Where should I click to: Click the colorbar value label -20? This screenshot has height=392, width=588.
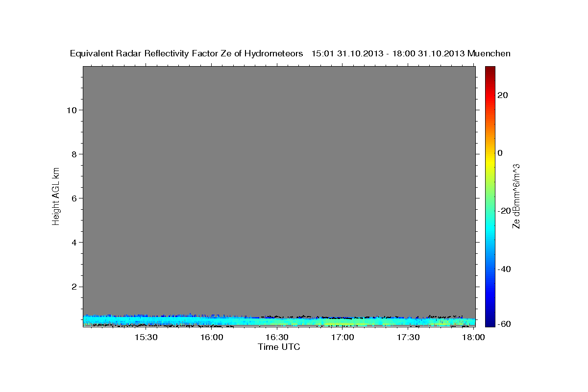pyautogui.click(x=504, y=211)
